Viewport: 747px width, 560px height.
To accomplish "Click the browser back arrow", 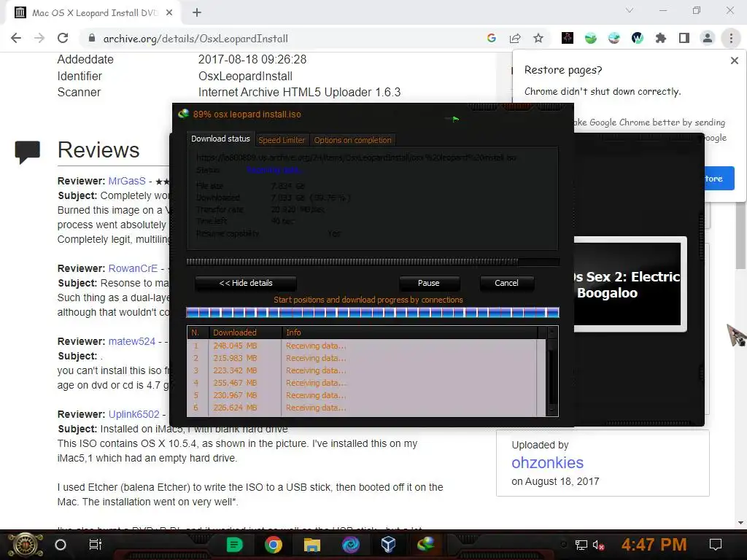I will pos(16,38).
